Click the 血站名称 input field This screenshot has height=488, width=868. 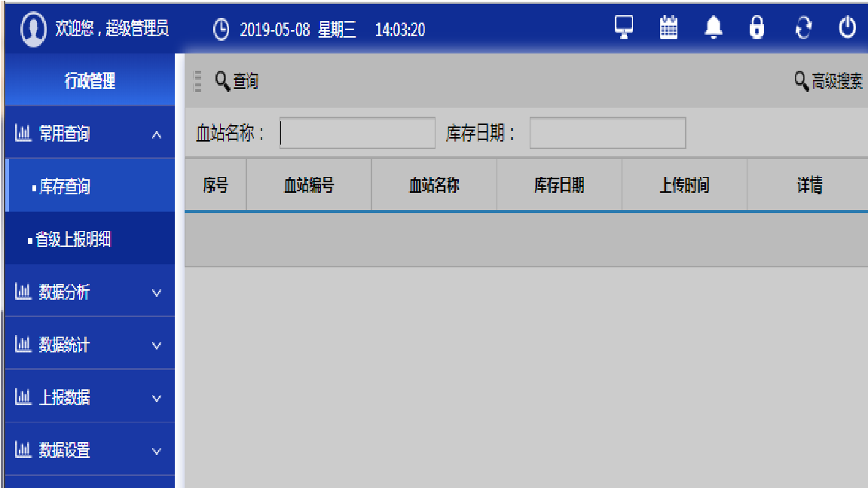pos(358,133)
